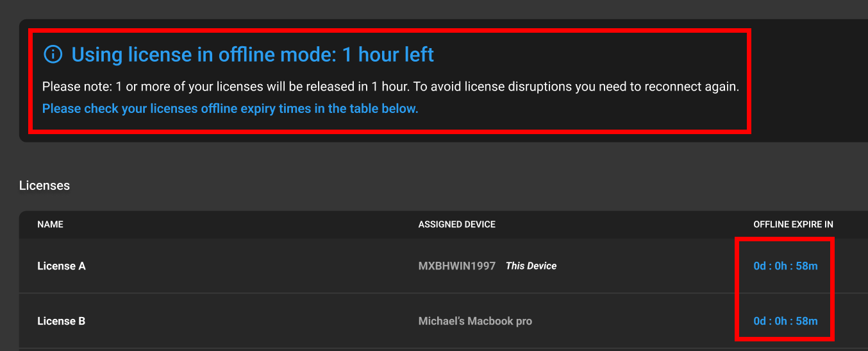Click '1 hour left' in the banner heading
Viewport: 868px width, 351px height.
pos(388,55)
